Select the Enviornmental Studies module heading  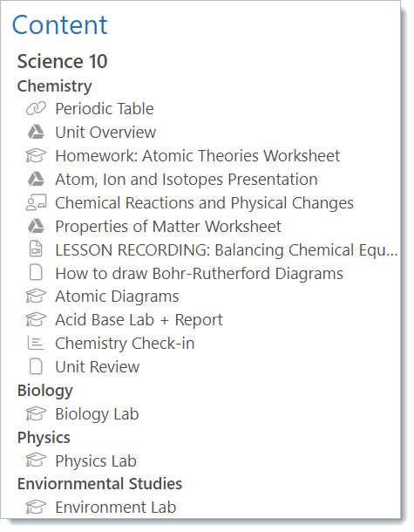click(99, 484)
